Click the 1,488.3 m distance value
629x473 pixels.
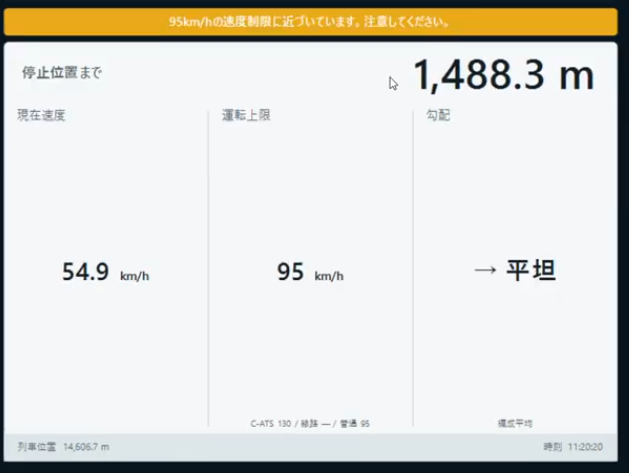click(x=503, y=75)
